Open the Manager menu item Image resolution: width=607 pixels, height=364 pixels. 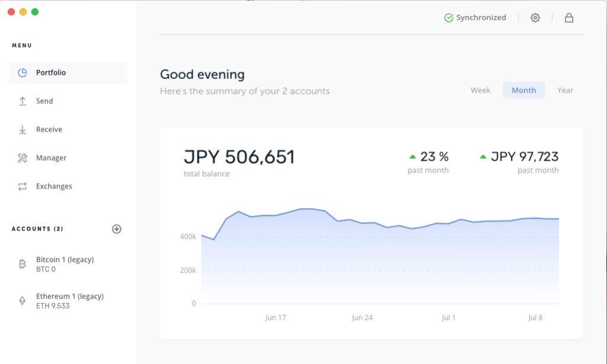pyautogui.click(x=52, y=158)
